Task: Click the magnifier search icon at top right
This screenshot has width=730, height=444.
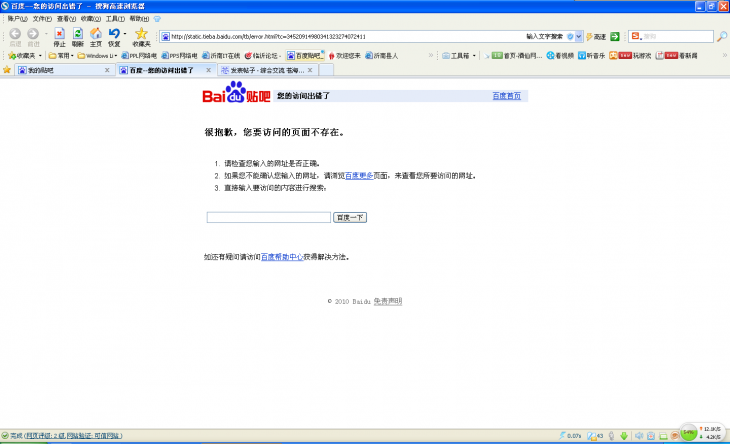Action: [x=721, y=36]
